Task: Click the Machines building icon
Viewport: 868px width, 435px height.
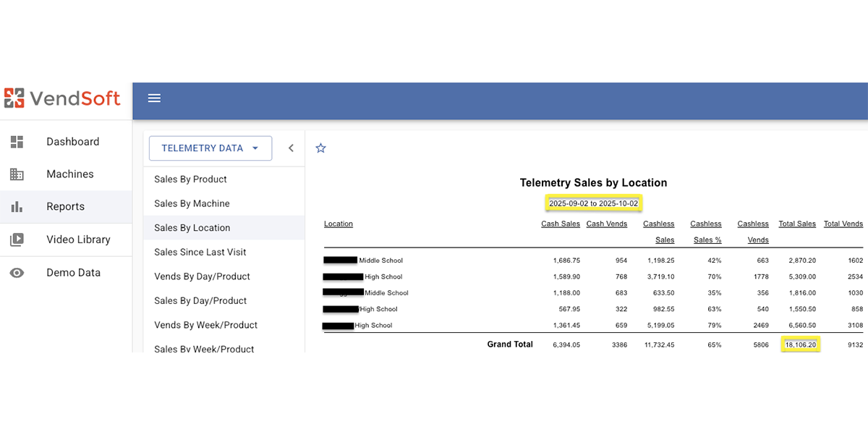Action: [17, 174]
